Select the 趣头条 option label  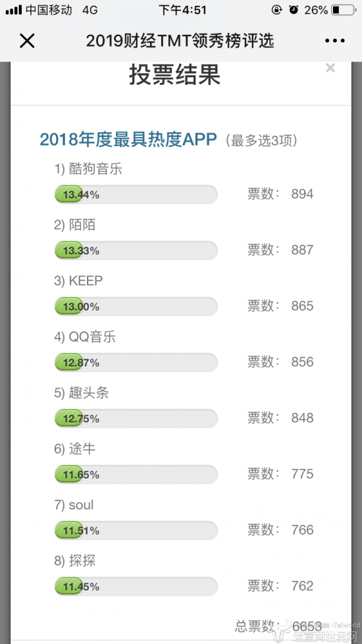tap(82, 393)
